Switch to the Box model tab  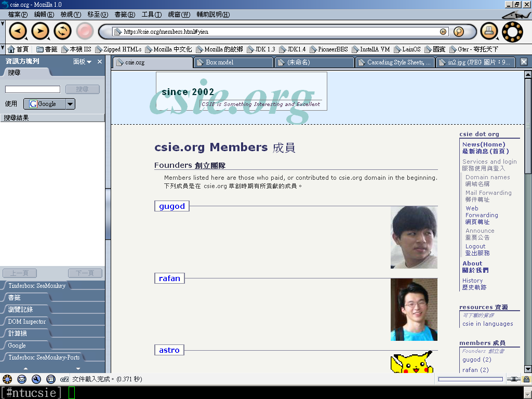point(234,62)
